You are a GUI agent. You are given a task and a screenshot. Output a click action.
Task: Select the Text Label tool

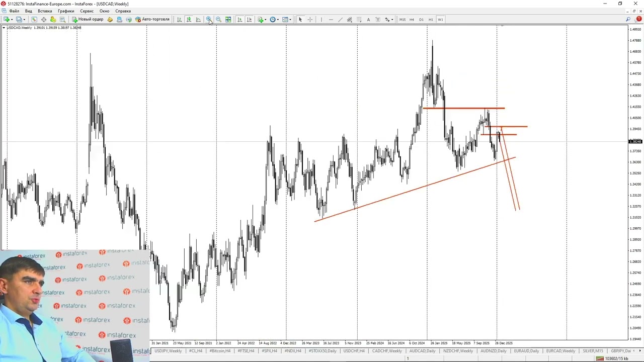point(378,20)
